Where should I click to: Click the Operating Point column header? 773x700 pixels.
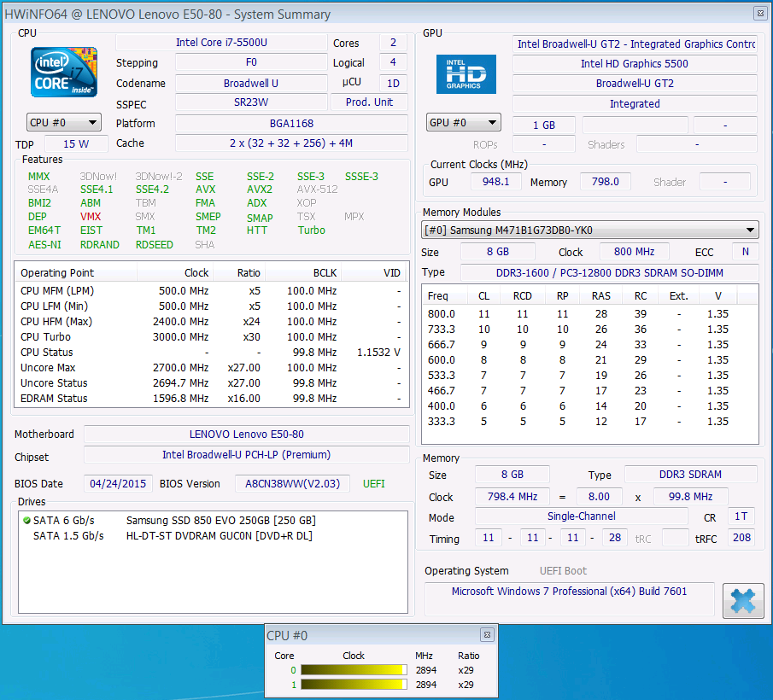click(76, 272)
